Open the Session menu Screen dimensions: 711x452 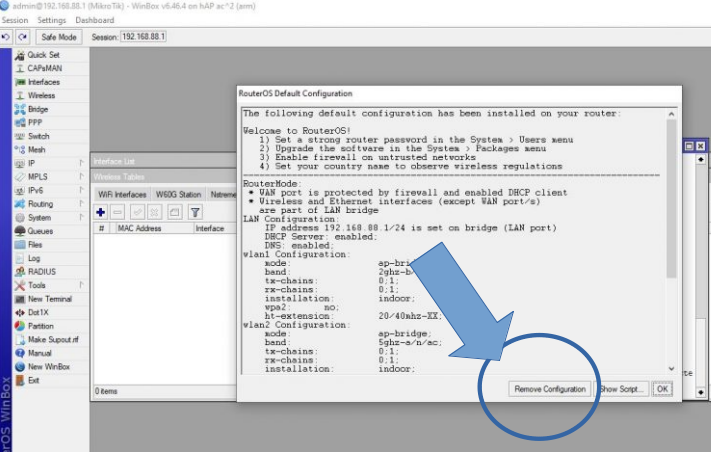point(15,20)
